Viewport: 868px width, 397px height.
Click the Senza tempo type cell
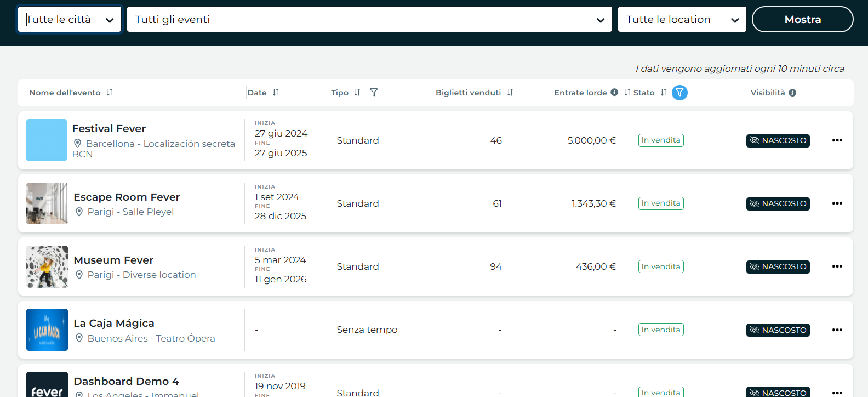pos(367,330)
